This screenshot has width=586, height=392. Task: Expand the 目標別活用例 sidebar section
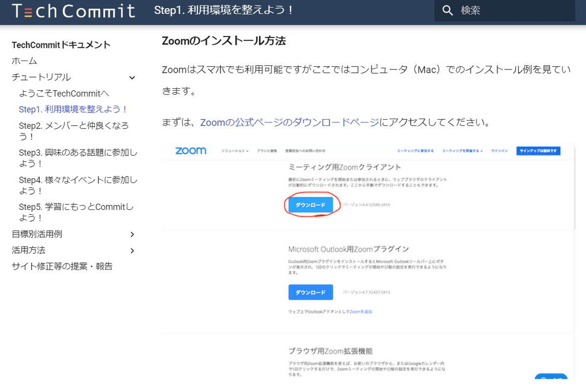point(132,234)
